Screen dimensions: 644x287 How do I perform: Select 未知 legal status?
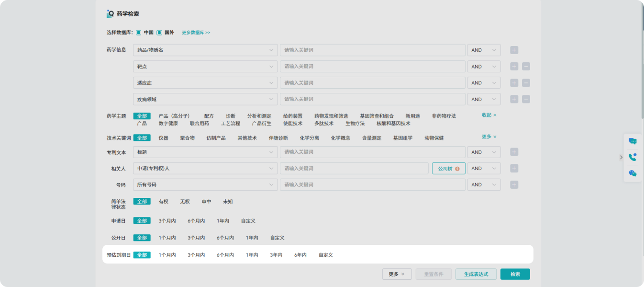coord(228,202)
